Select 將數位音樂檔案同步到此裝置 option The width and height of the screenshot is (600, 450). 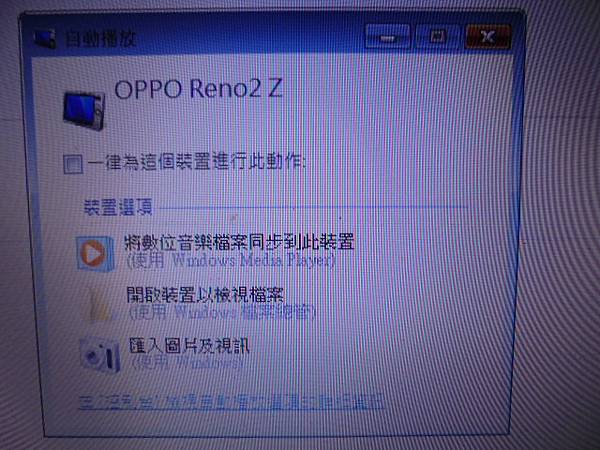pyautogui.click(x=239, y=242)
